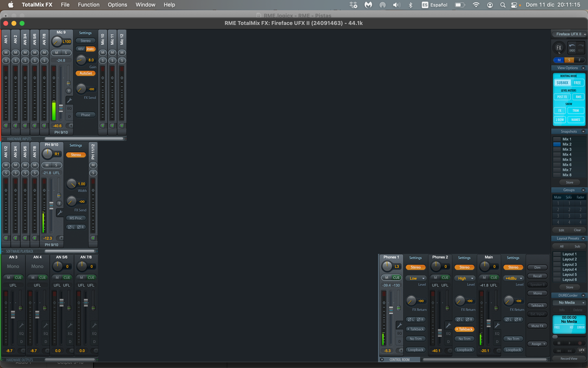Open wrench settings on Phones 2
The image size is (588, 368).
point(448,325)
